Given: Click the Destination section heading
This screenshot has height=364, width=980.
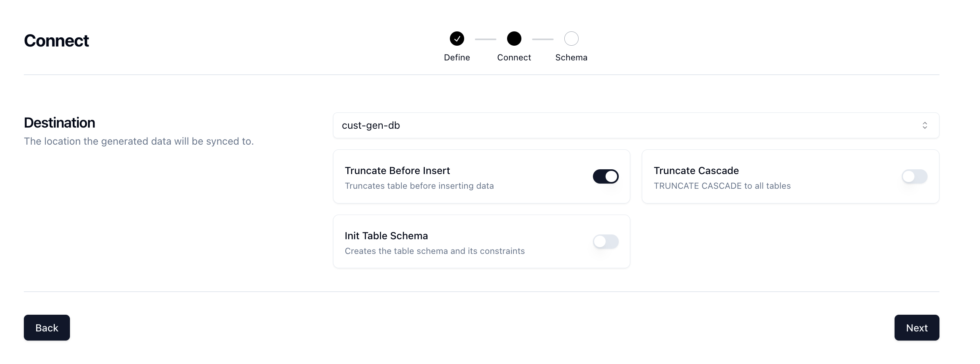Looking at the screenshot, I should (x=59, y=123).
